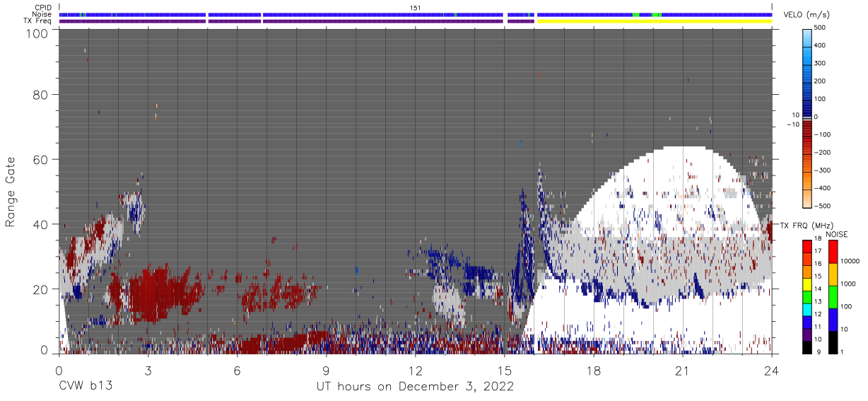Click the orange-yellow swatch in NOISE legend
The width and height of the screenshot is (868, 401).
coord(833,274)
